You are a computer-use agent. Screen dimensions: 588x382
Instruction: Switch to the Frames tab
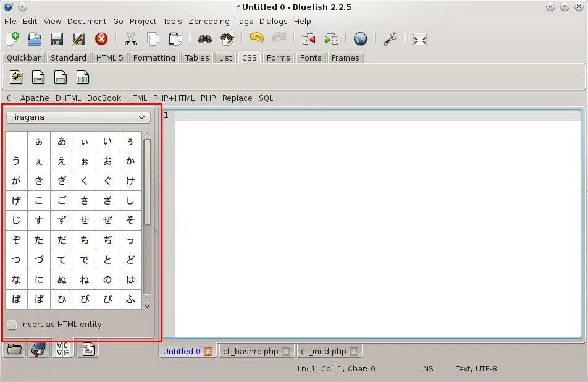[345, 57]
